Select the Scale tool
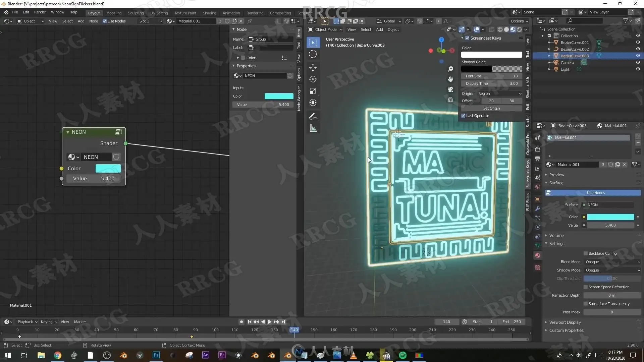 [313, 91]
